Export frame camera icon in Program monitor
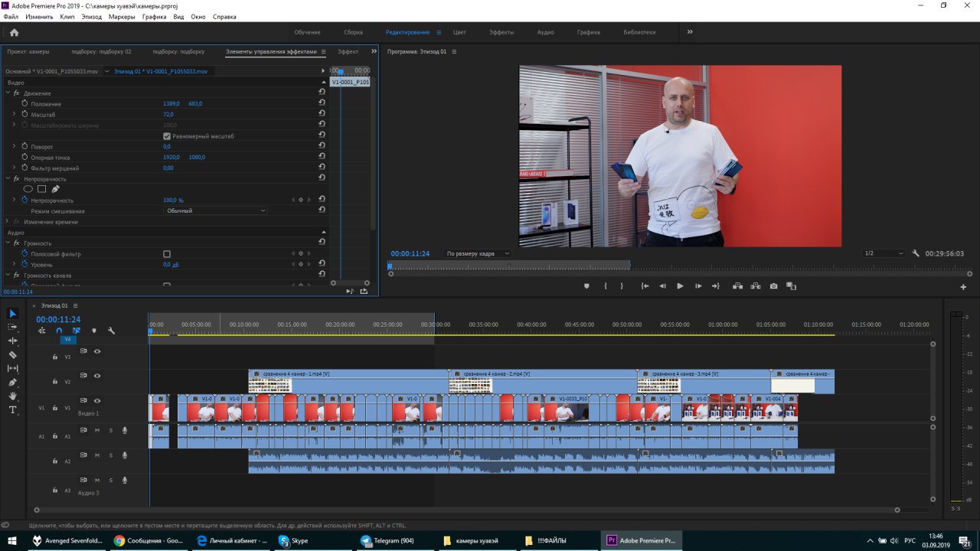Viewport: 980px width, 551px height. coord(774,286)
